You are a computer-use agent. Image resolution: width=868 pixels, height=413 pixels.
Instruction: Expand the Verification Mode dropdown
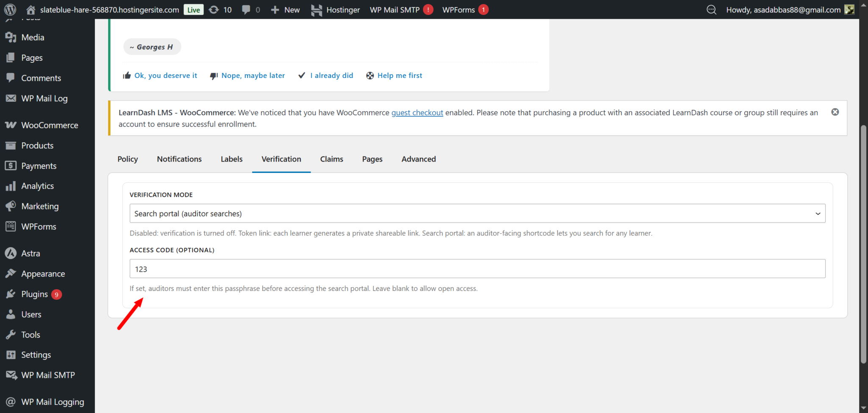477,214
